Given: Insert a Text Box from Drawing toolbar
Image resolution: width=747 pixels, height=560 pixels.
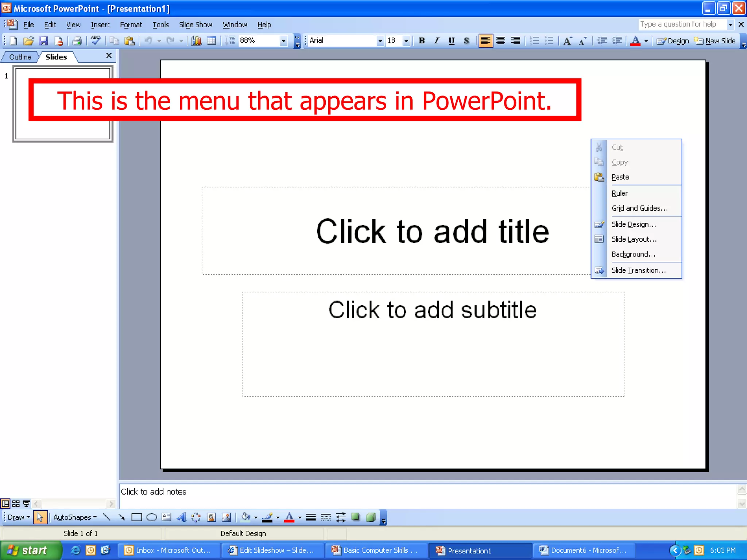Looking at the screenshot, I should coord(166,517).
